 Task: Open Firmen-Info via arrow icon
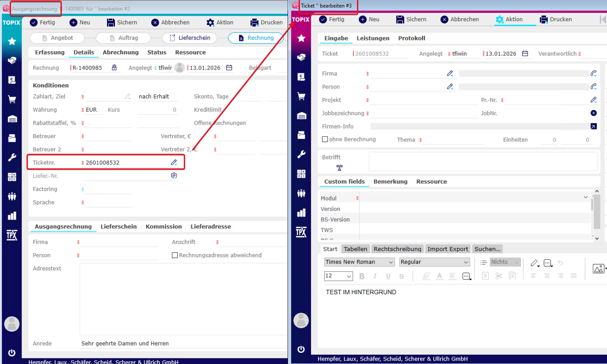pos(594,127)
